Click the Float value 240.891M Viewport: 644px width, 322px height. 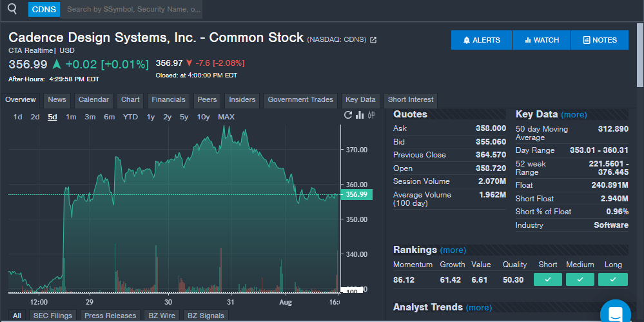click(x=610, y=185)
